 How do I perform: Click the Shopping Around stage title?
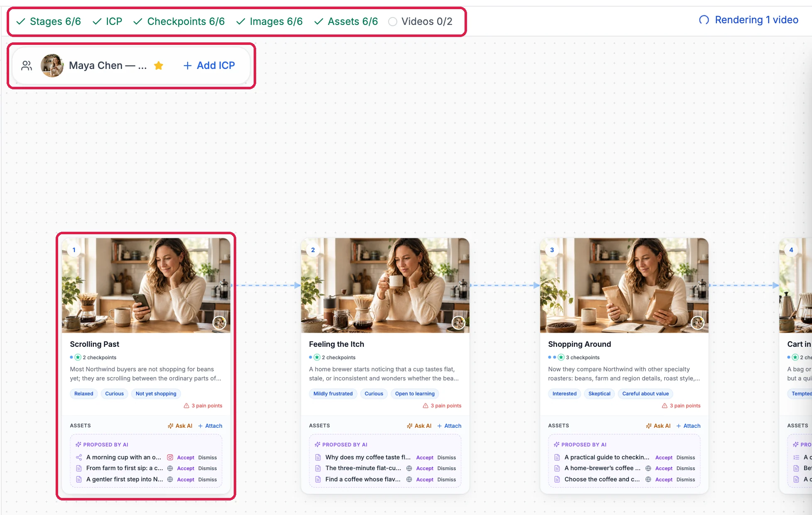[x=580, y=344]
